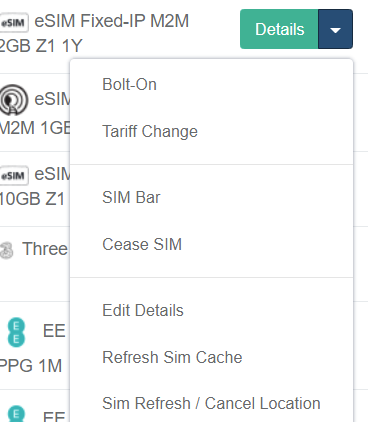The height and width of the screenshot is (422, 368).
Task: Collapse the dropdown caret next to Details
Action: tap(335, 29)
